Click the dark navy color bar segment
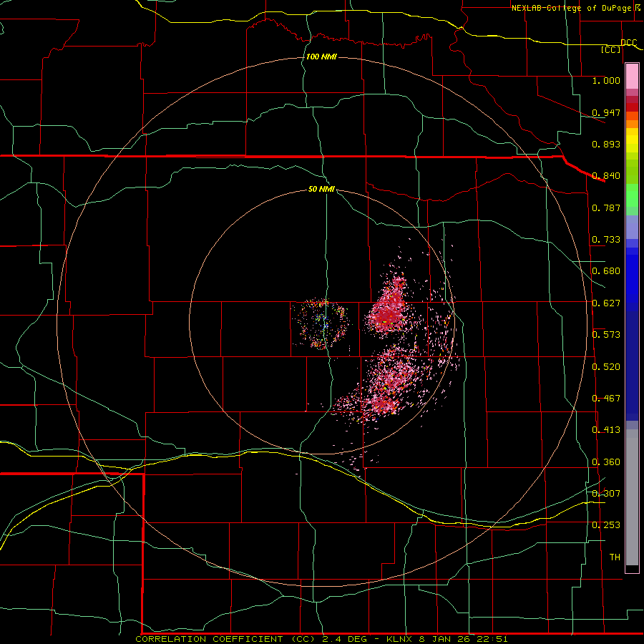Screen dimensions: 644x644 click(632, 366)
